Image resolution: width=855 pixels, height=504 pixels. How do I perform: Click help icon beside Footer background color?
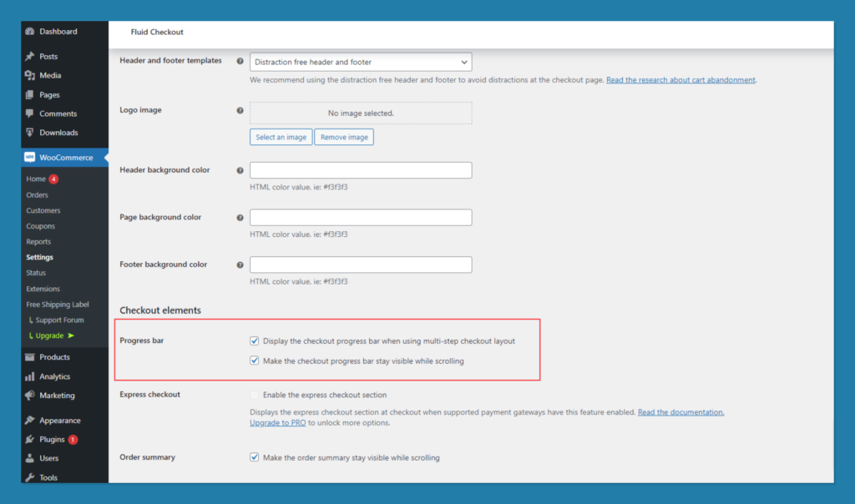240,265
